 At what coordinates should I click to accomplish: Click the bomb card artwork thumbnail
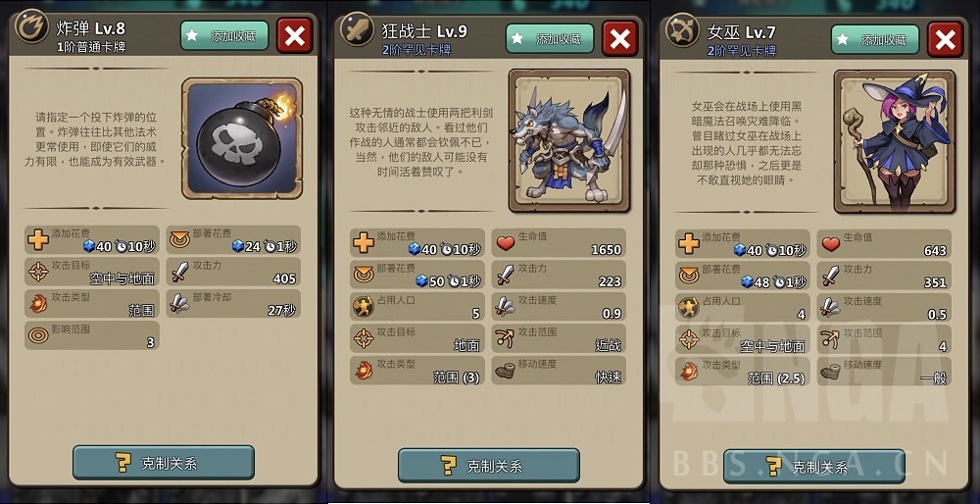tap(242, 138)
